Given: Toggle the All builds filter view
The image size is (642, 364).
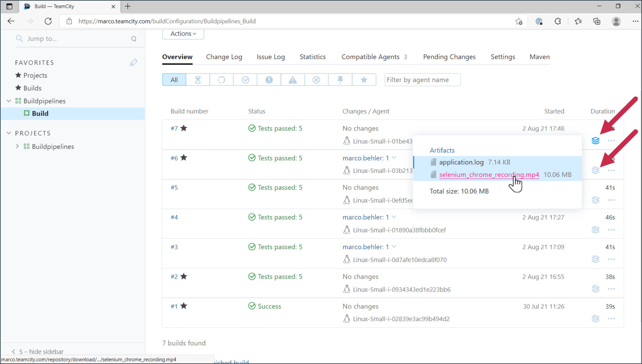Looking at the screenshot, I should point(174,80).
